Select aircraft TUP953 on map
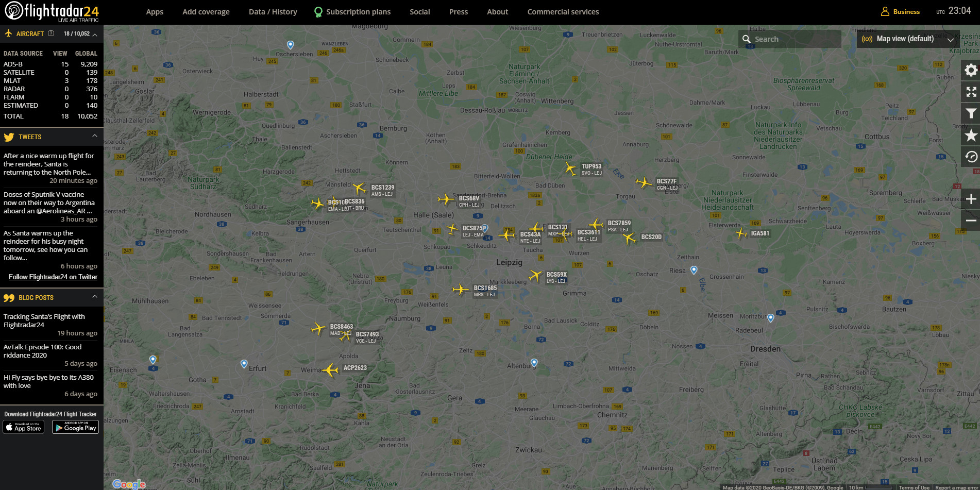The width and height of the screenshot is (980, 490). [570, 168]
